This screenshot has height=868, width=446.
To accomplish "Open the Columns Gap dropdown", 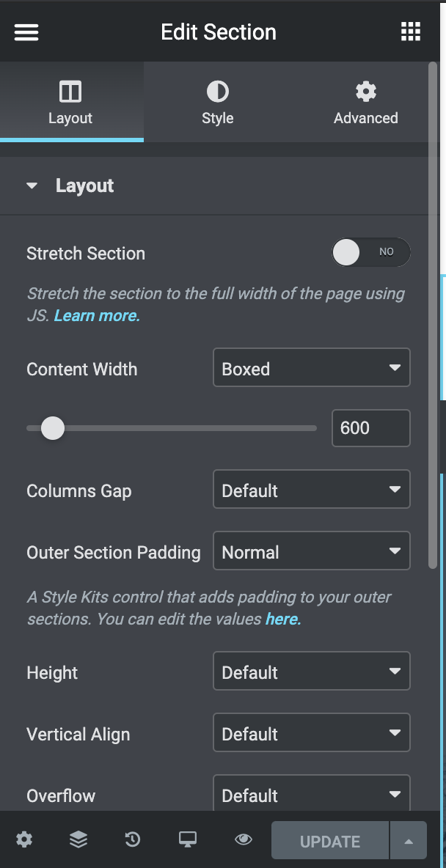I will (x=311, y=489).
